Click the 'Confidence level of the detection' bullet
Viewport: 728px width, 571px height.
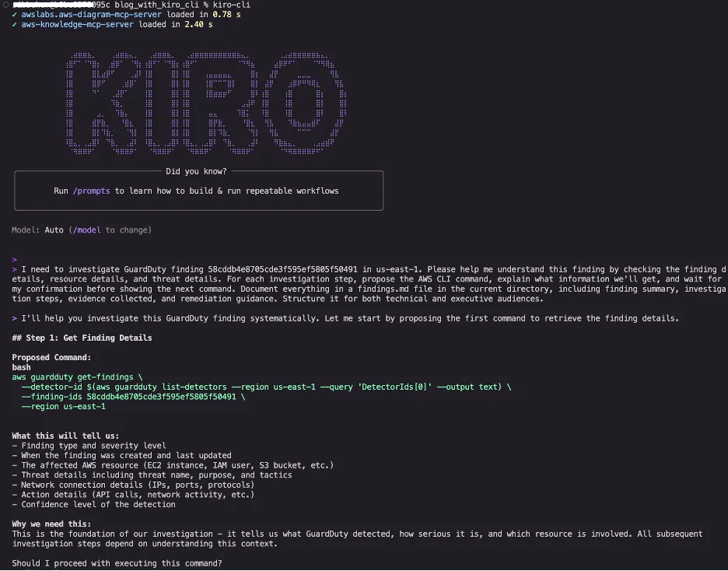[x=93, y=504]
